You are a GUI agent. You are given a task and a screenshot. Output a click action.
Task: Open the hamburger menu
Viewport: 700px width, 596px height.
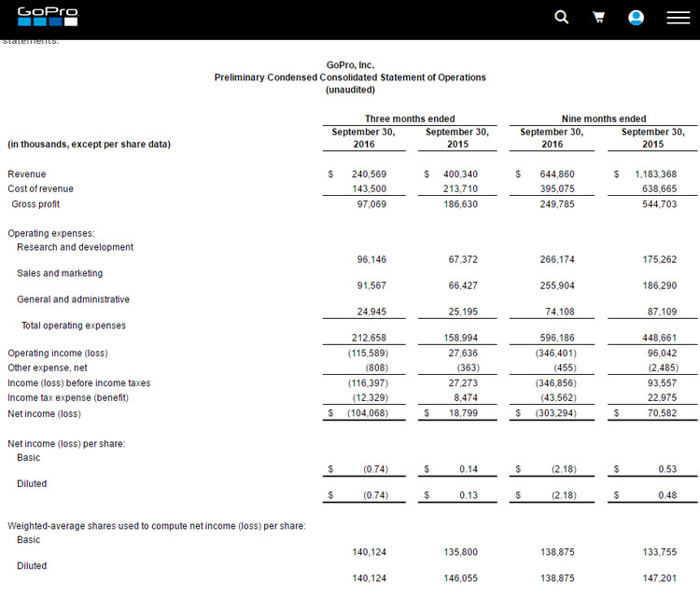point(679,18)
